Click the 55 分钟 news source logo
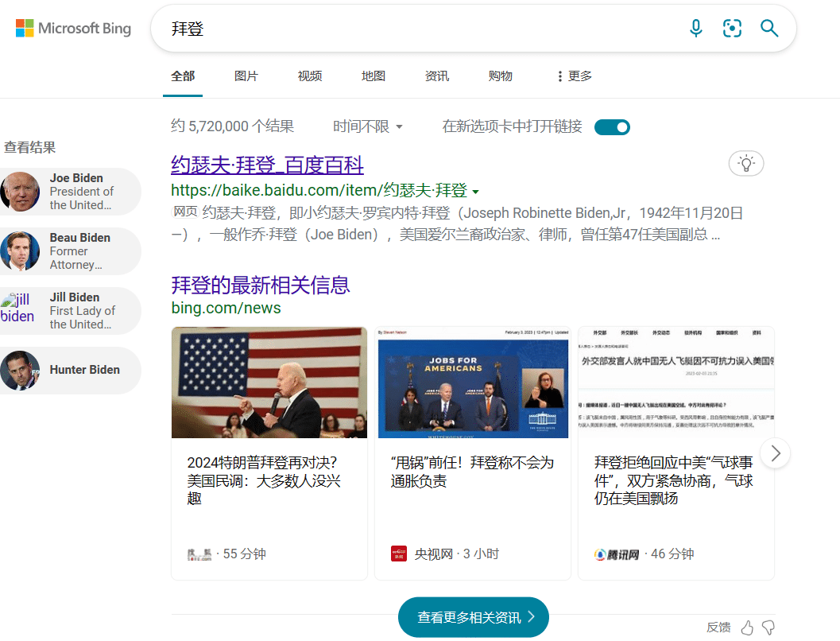 tap(199, 555)
